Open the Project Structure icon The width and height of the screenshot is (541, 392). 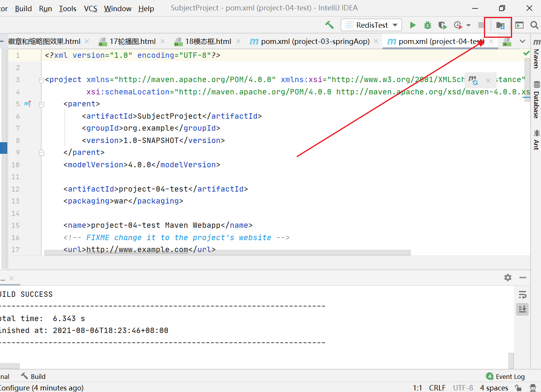[x=500, y=25]
